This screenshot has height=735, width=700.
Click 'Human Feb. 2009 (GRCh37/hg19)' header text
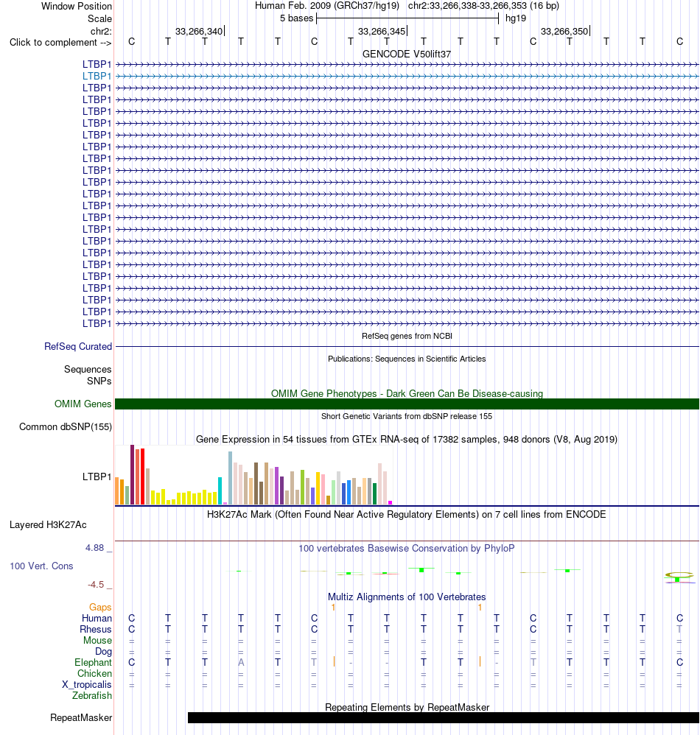pyautogui.click(x=327, y=6)
